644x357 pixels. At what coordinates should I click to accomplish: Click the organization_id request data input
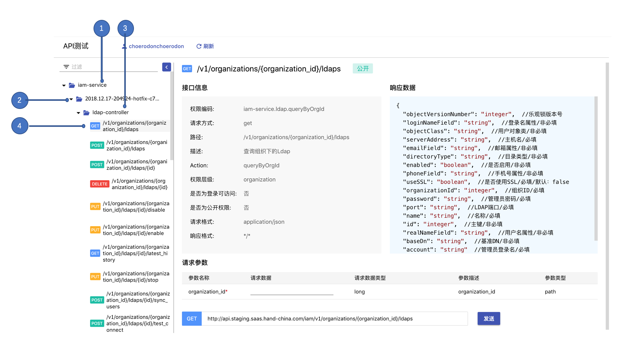click(x=292, y=291)
